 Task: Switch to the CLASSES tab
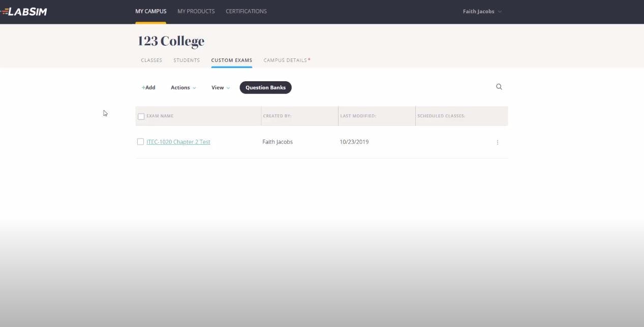pos(151,60)
